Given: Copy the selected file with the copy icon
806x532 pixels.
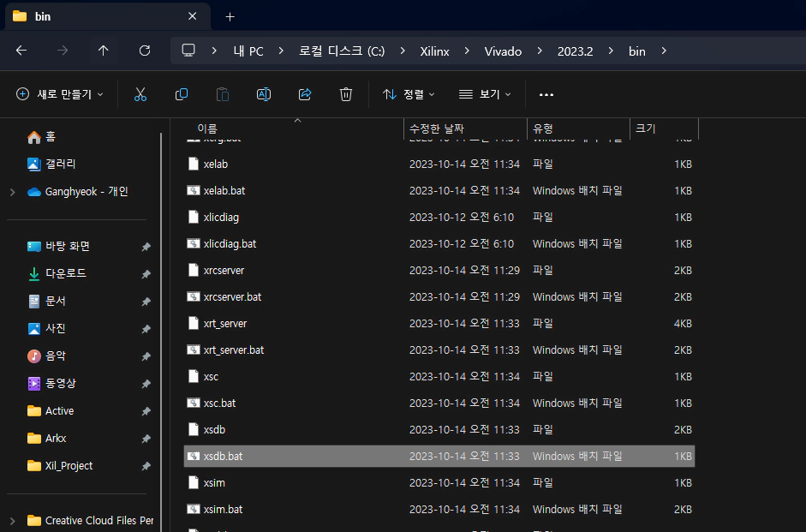Looking at the screenshot, I should pos(181,94).
